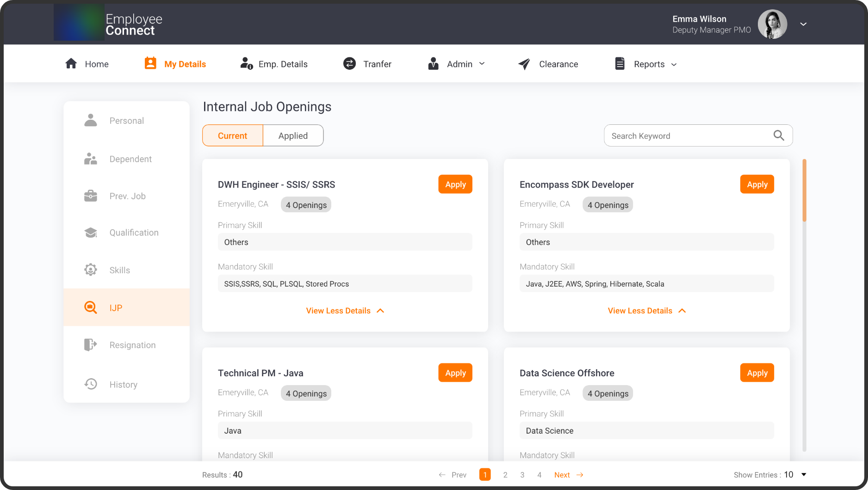Select Dependent in the sidebar
This screenshot has width=868, height=490.
126,159
